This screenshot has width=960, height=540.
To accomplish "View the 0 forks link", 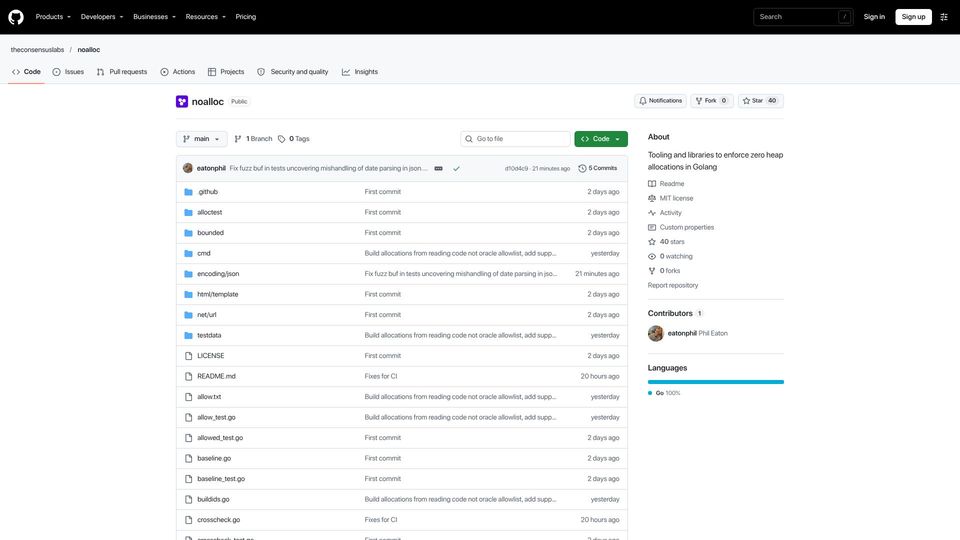I will coord(664,271).
